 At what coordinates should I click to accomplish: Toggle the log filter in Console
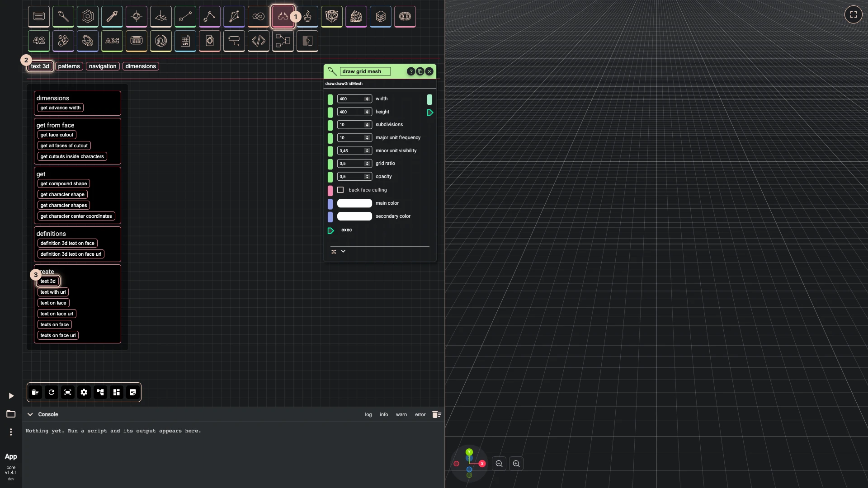coord(368,414)
